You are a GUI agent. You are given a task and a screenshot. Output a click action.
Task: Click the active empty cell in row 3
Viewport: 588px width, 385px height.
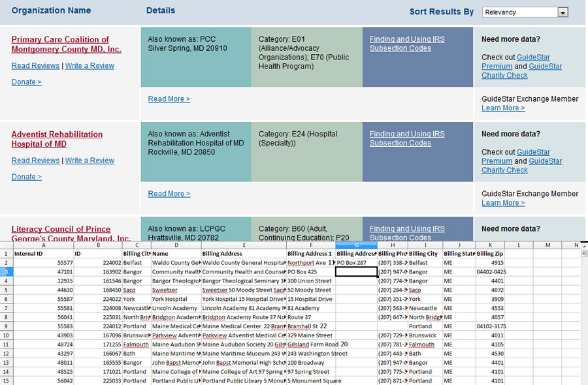point(357,272)
